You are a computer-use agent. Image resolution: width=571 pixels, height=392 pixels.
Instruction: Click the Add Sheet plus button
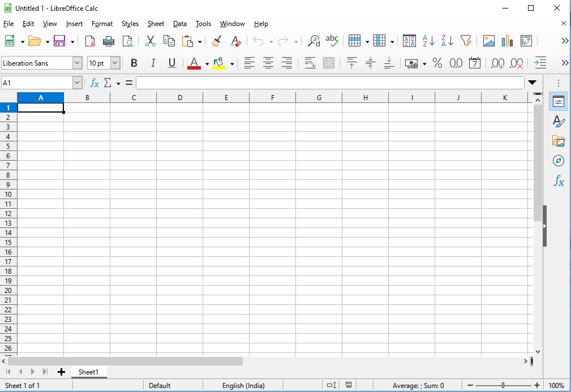(x=61, y=372)
